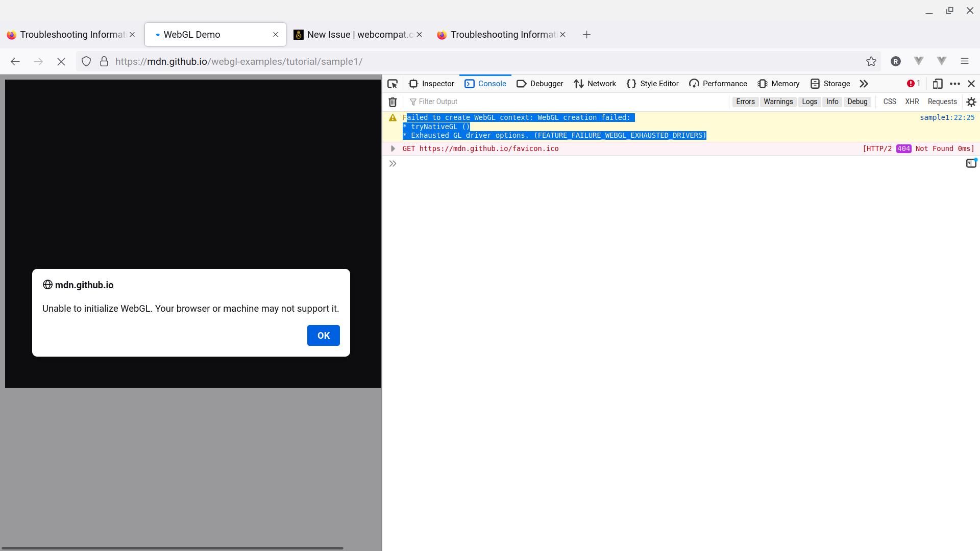Close the WebGL Demo tab
Image resolution: width=980 pixels, height=551 pixels.
(276, 35)
